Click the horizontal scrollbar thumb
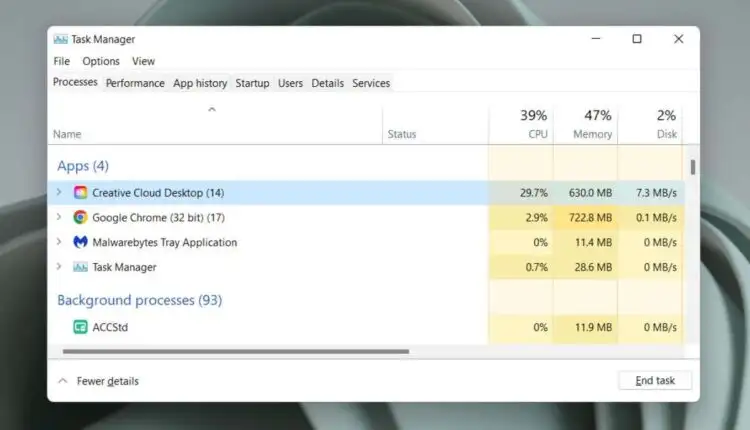The image size is (750, 430). pyautogui.click(x=236, y=352)
